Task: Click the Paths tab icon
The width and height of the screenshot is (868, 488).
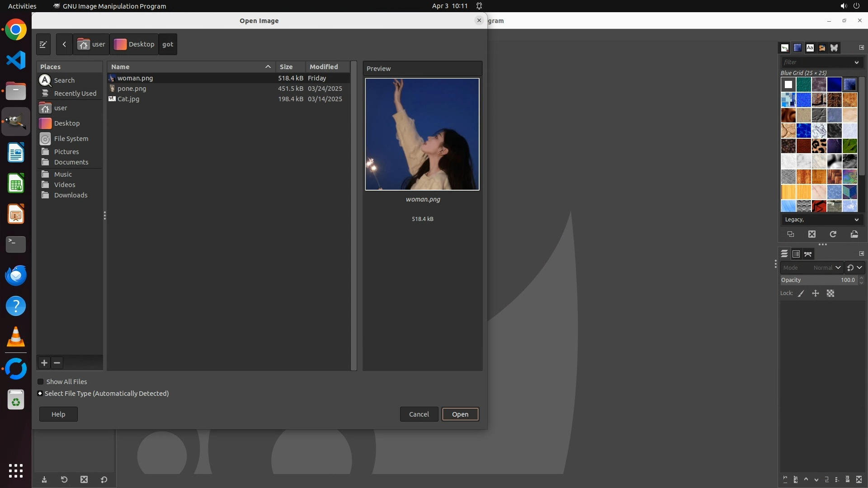Action: tap(808, 254)
